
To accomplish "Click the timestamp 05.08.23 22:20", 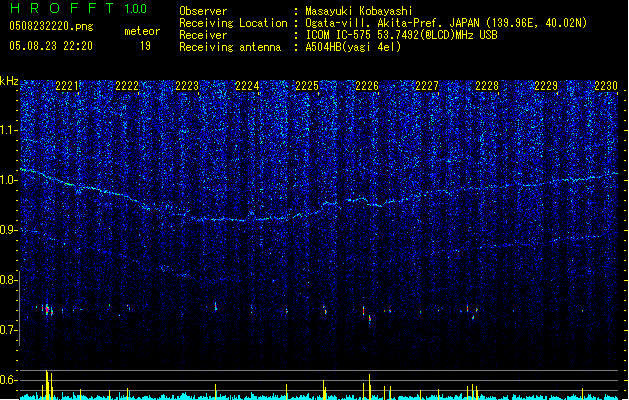I will (x=51, y=46).
